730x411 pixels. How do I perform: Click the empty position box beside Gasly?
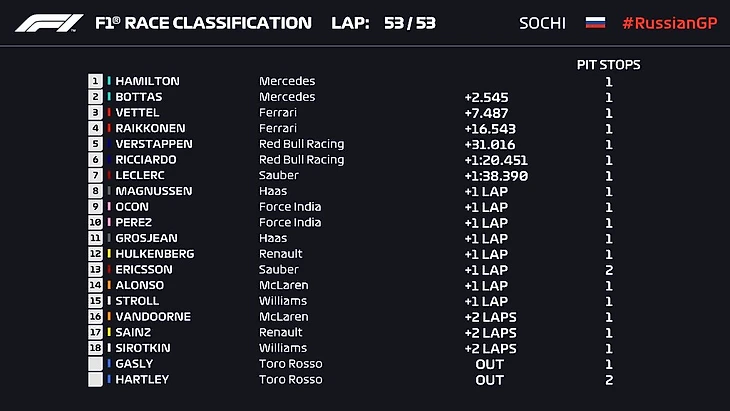coord(96,364)
